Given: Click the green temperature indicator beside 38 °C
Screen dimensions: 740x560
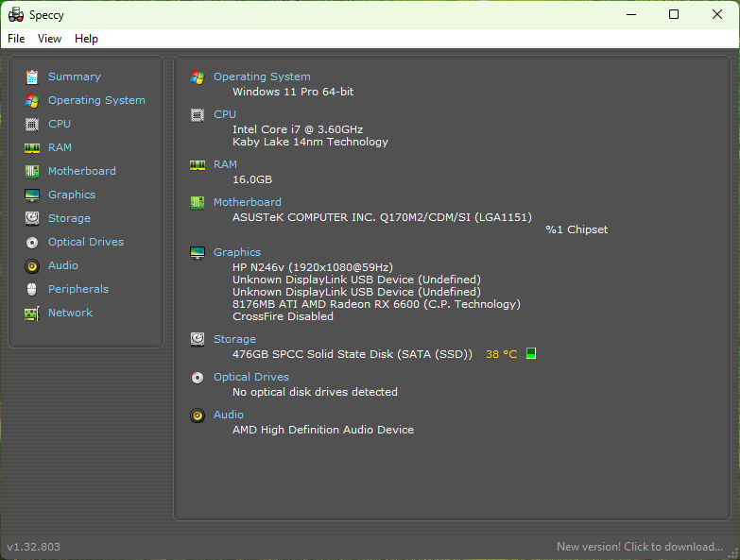Looking at the screenshot, I should point(531,353).
